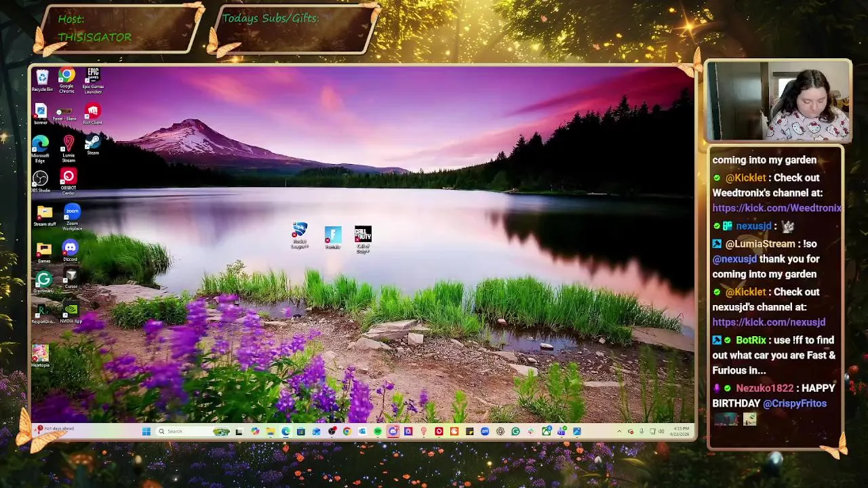Image resolution: width=868 pixels, height=488 pixels.
Task: Open the Epic Games Launcher desktop icon
Action: (93, 80)
